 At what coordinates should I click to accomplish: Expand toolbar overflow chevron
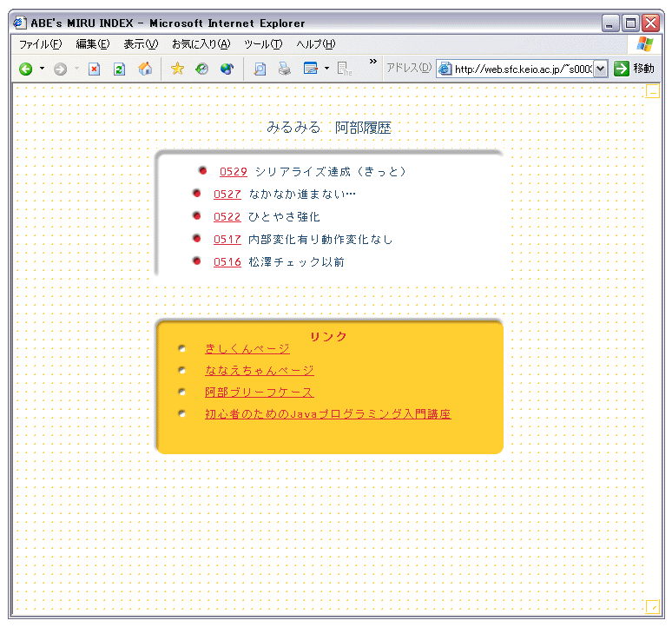coord(373,62)
